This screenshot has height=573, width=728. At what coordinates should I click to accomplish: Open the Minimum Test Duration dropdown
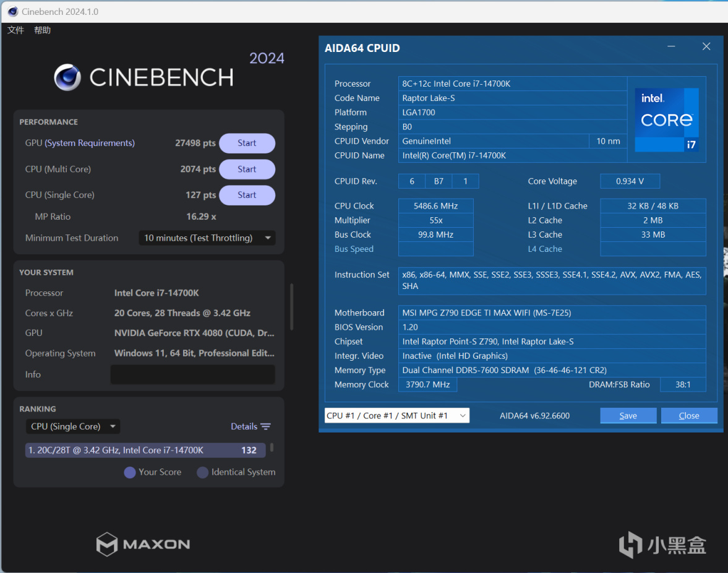207,238
